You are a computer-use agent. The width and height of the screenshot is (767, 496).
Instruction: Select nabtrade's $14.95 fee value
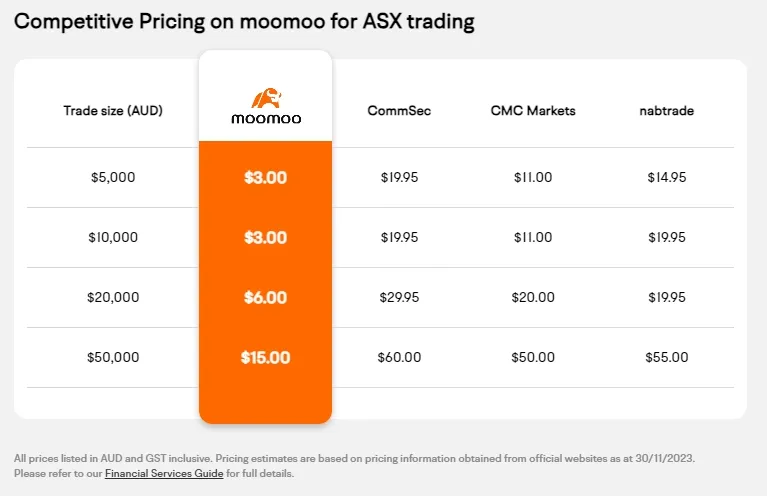(x=667, y=177)
